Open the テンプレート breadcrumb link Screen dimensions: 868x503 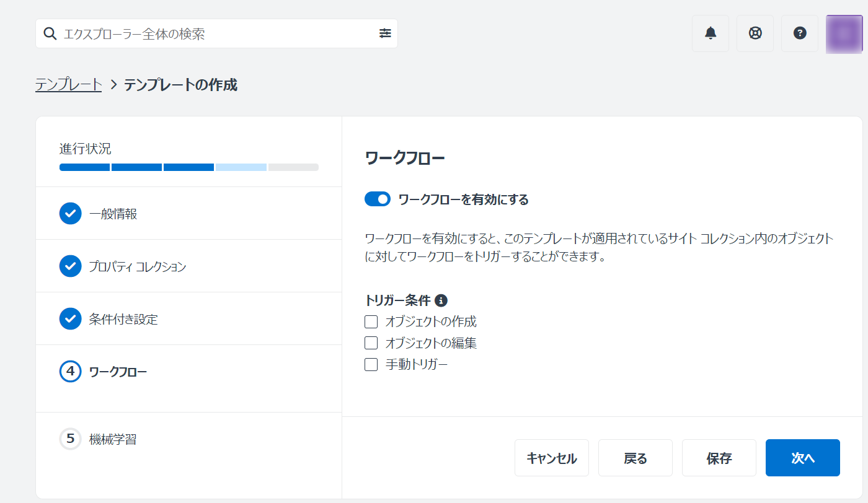click(x=68, y=85)
